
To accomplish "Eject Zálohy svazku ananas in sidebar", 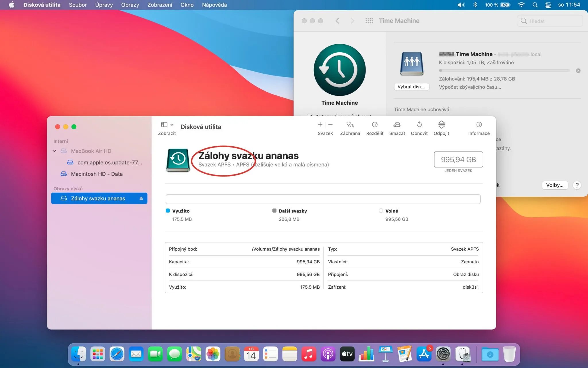I will pyautogui.click(x=141, y=198).
